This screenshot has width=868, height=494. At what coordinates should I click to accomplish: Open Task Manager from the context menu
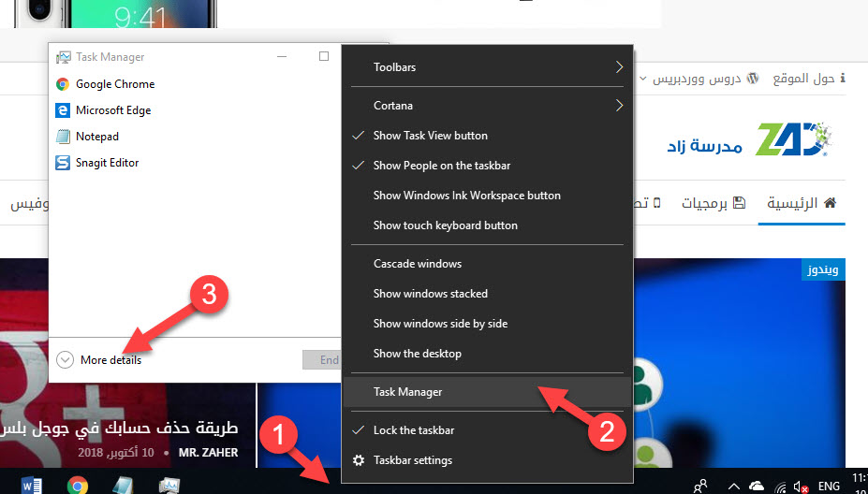pyautogui.click(x=487, y=392)
